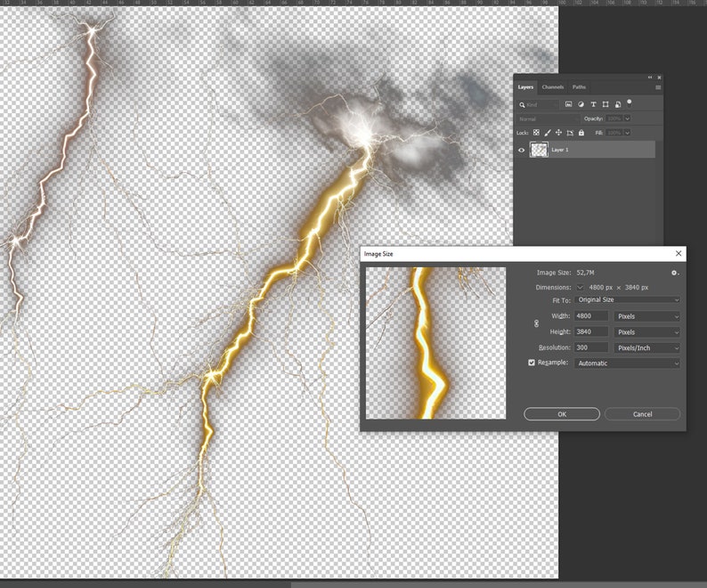Click the Resolution field showing 300
The height and width of the screenshot is (588, 707).
(x=591, y=347)
